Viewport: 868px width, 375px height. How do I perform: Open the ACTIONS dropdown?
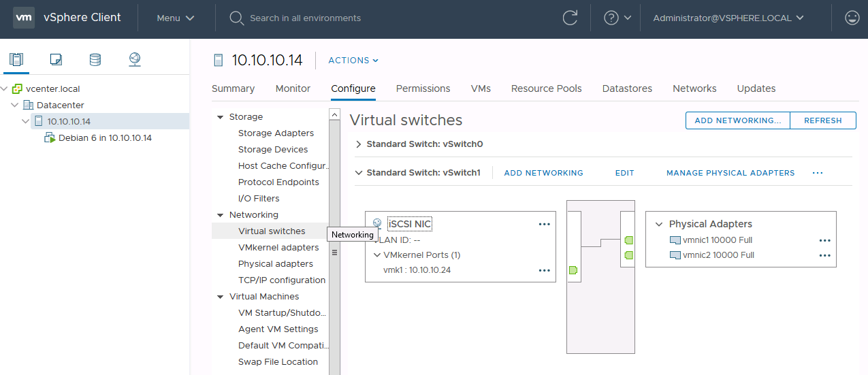click(353, 61)
